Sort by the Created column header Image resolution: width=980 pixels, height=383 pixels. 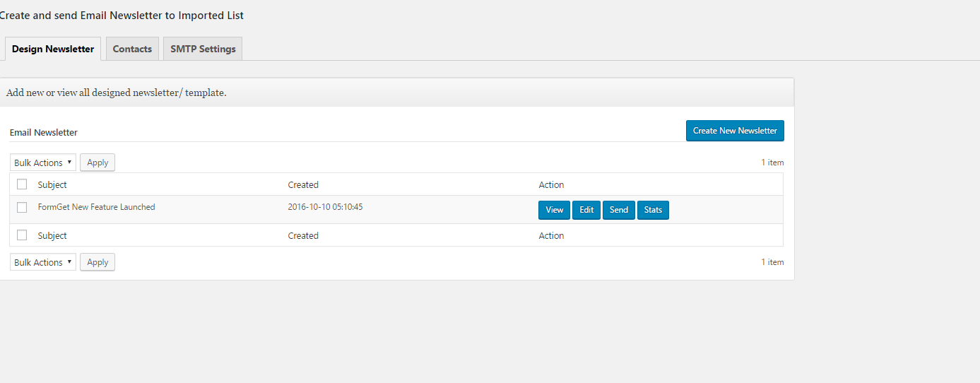(x=303, y=184)
